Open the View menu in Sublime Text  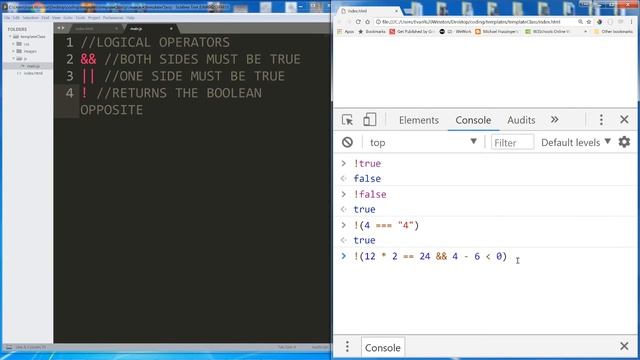point(56,18)
